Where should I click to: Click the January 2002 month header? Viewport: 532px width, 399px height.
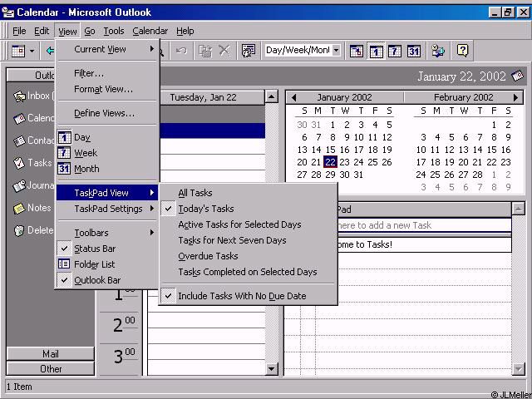344,98
